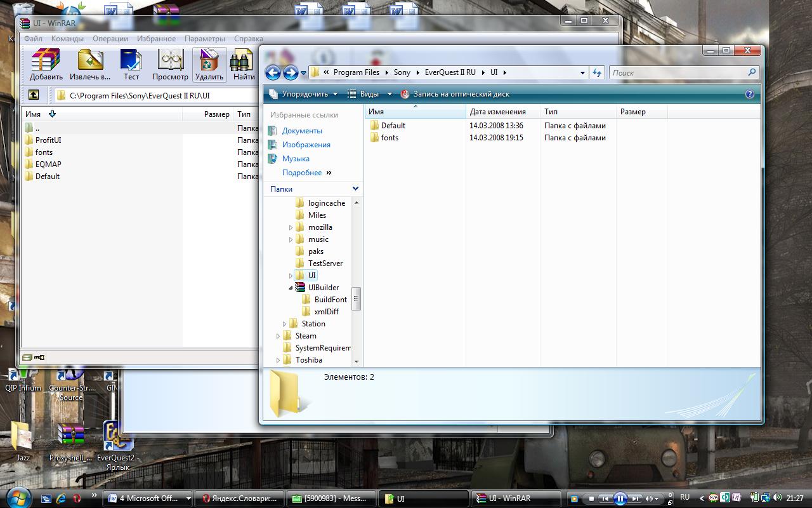
Task: Skip to previous track in taskbar player
Action: coord(606,498)
